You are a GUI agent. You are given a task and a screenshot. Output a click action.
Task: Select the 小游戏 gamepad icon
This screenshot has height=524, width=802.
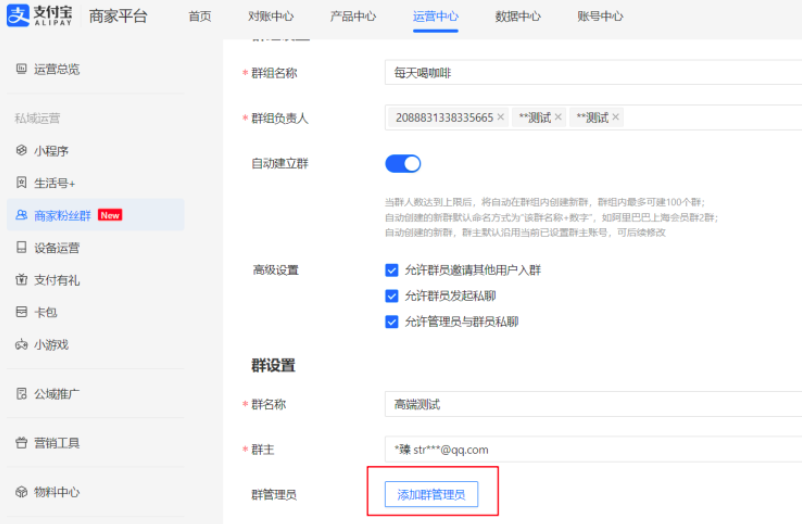(21, 344)
